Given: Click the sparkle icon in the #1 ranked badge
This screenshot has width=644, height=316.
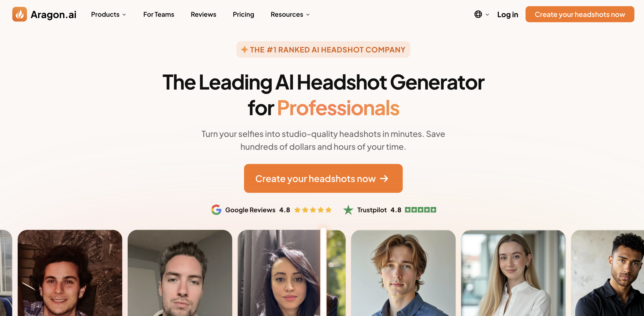Looking at the screenshot, I should click(x=244, y=50).
